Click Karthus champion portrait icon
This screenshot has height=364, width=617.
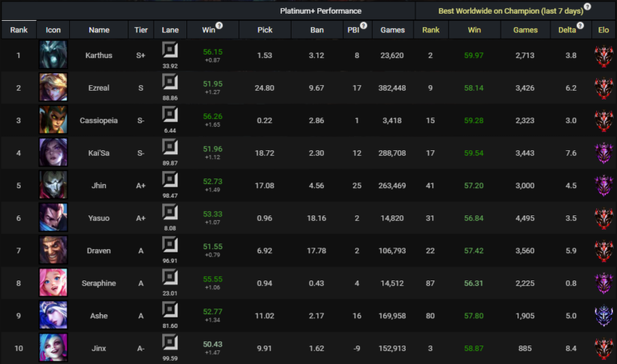tap(53, 55)
